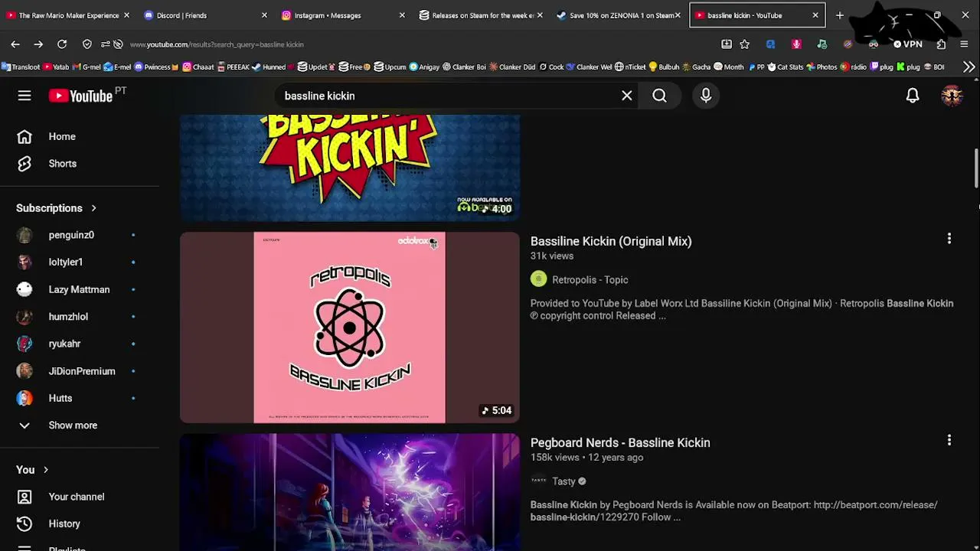Open the account avatar menu
The width and height of the screenshot is (980, 551).
point(952,96)
